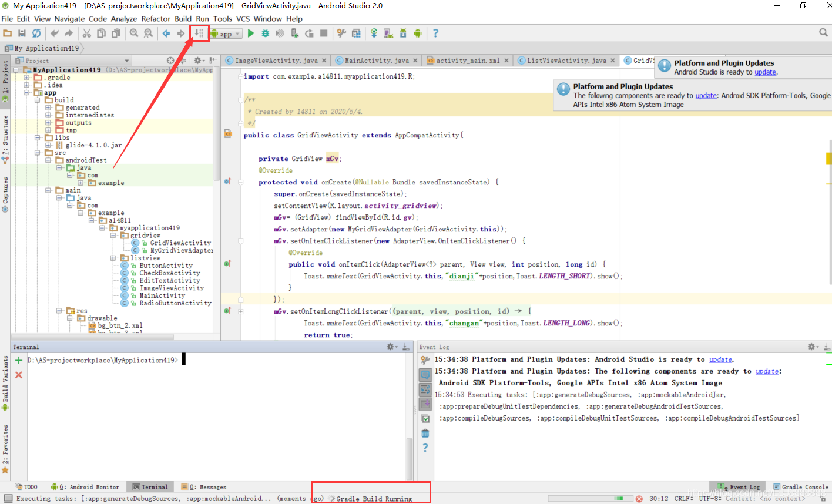Clear Event Log with trash icon
Image resolution: width=832 pixels, height=504 pixels.
coord(425,434)
